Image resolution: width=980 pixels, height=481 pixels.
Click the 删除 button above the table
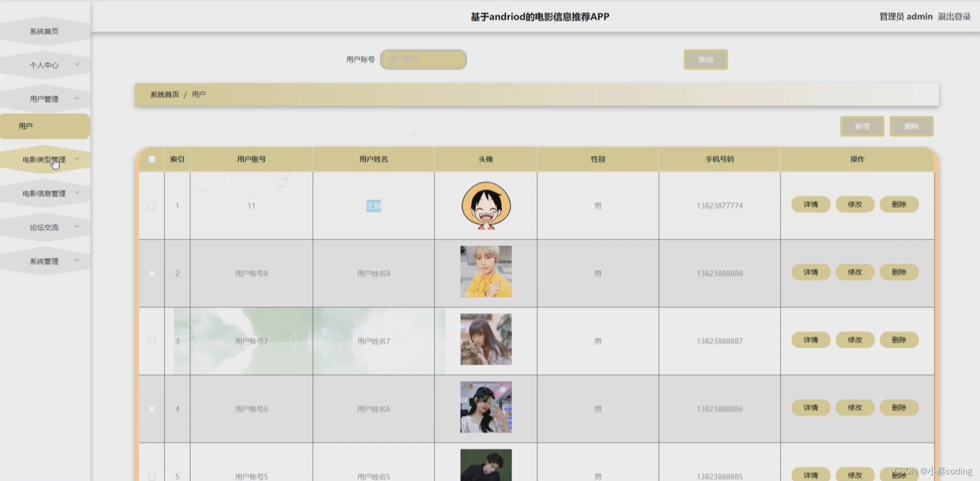(911, 126)
